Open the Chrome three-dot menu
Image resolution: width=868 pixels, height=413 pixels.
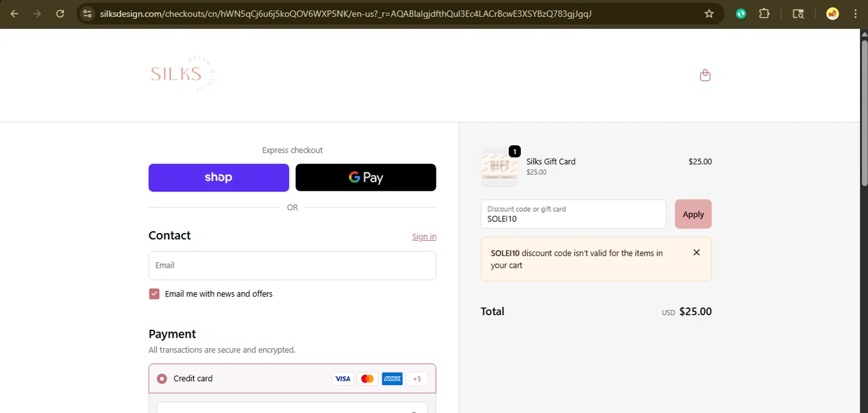coord(855,14)
